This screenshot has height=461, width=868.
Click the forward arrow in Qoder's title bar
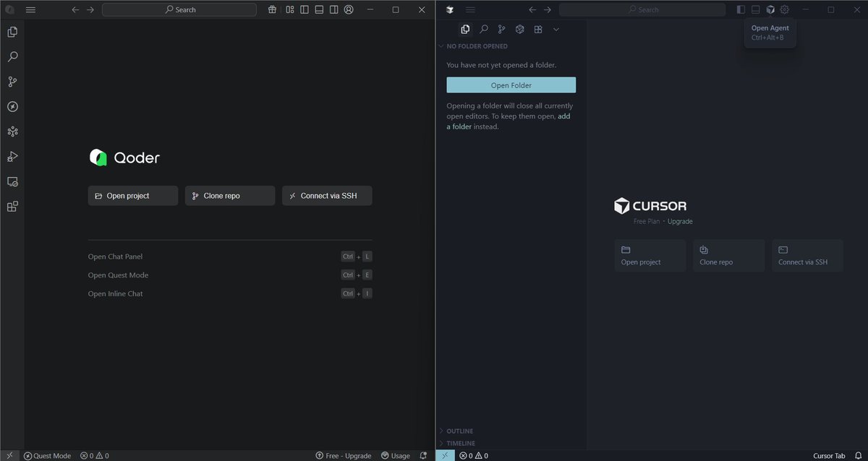coord(90,10)
